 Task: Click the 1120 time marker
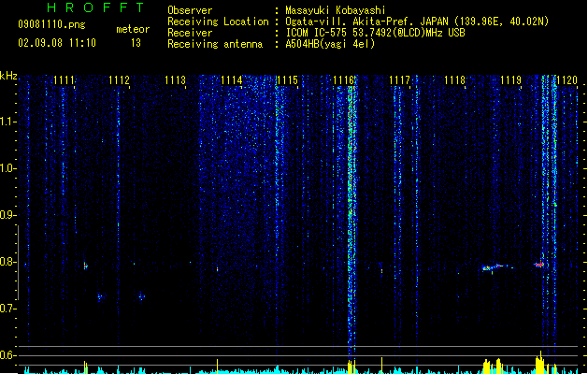click(566, 80)
